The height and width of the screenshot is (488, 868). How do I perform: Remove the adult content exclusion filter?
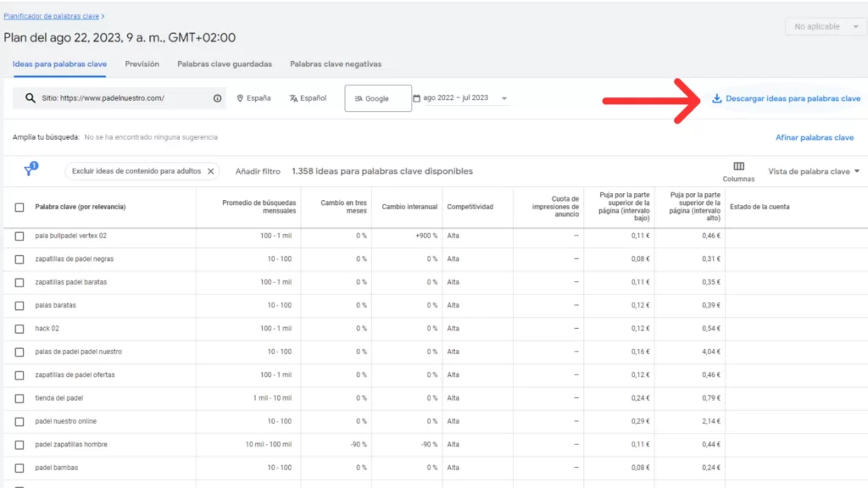click(211, 171)
